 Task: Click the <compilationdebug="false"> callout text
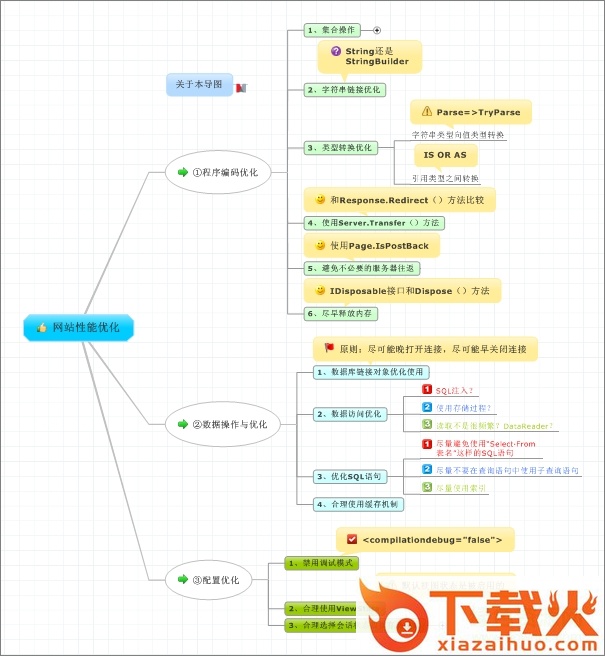pos(433,540)
